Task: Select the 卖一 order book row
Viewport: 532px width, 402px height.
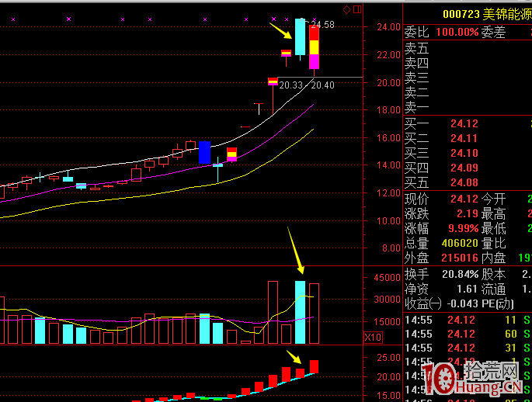Action: pos(468,107)
